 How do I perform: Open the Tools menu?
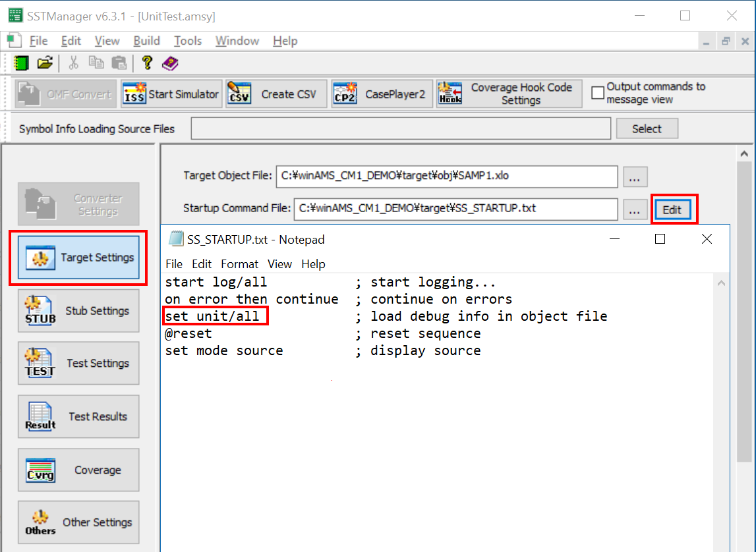click(x=188, y=41)
